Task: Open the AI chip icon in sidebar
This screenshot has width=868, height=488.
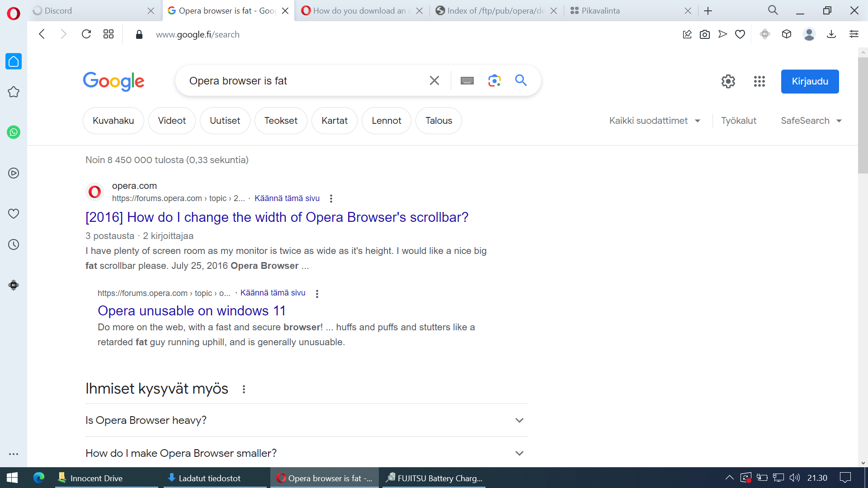Action: [14, 285]
